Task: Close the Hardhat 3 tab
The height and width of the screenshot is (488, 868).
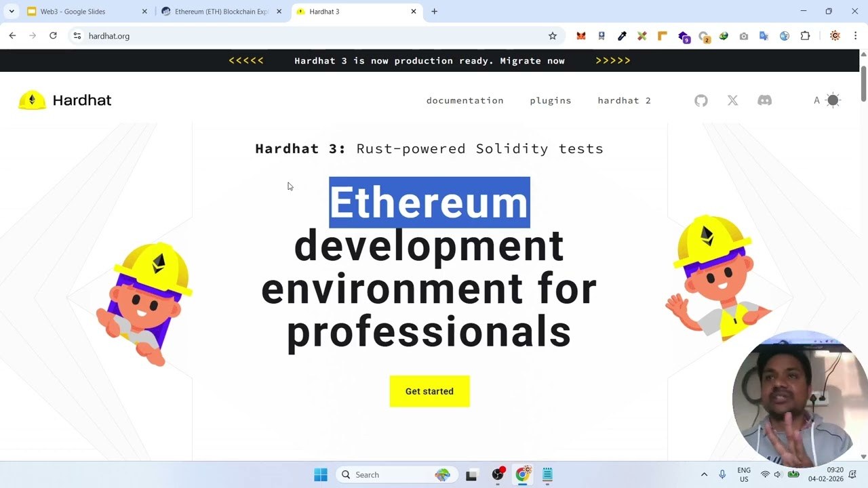Action: point(414,12)
